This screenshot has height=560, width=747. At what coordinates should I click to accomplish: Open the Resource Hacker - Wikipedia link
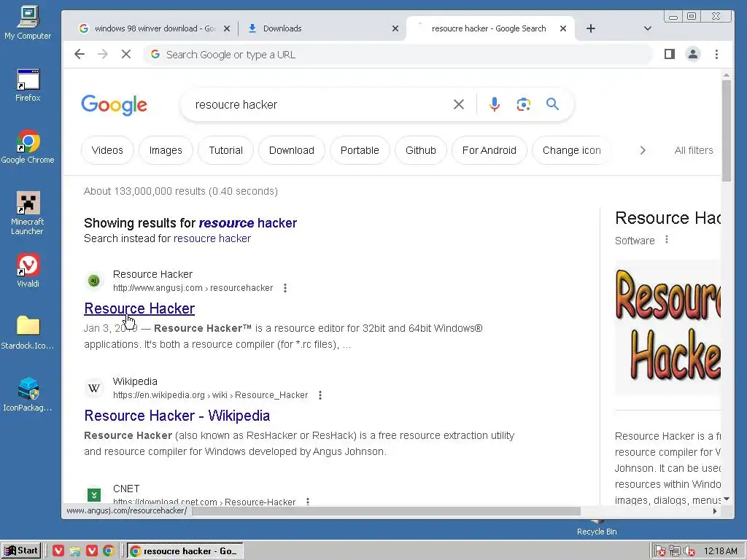[x=177, y=416]
